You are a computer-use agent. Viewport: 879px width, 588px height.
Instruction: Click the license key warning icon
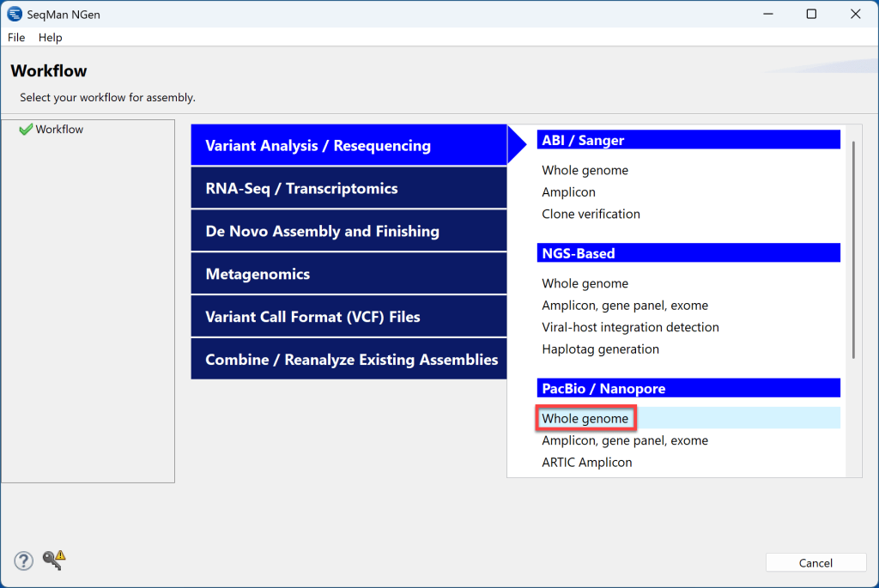coord(54,560)
